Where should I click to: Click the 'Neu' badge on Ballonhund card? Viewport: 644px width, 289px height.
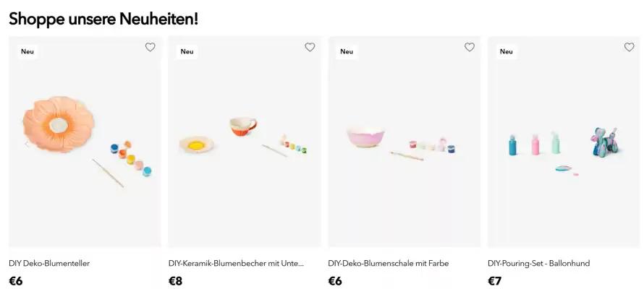click(x=507, y=51)
